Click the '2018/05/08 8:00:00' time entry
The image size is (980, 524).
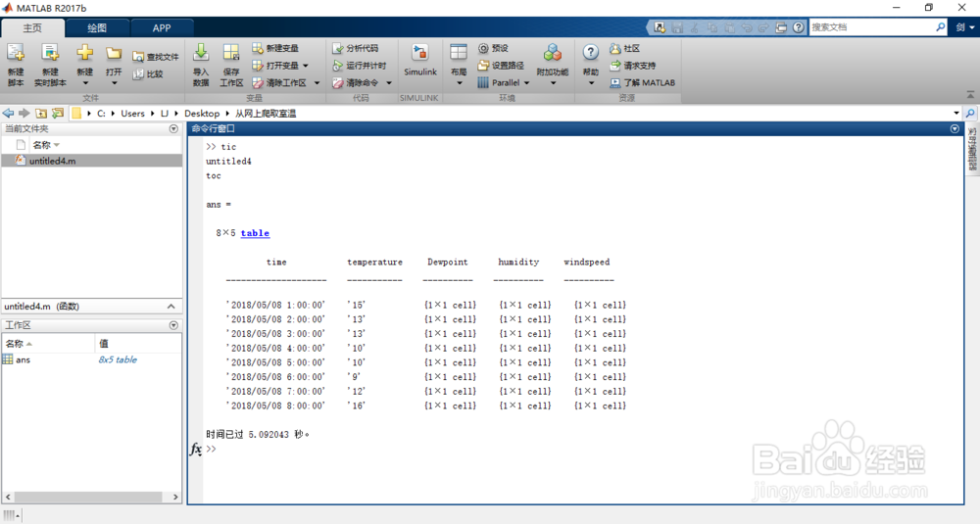tap(275, 405)
